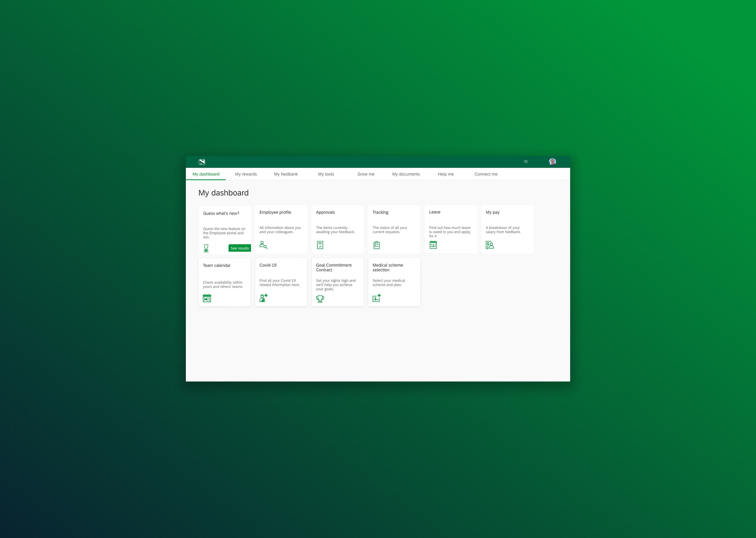Select the salary icon on the My pay tile
756x538 pixels.
490,245
